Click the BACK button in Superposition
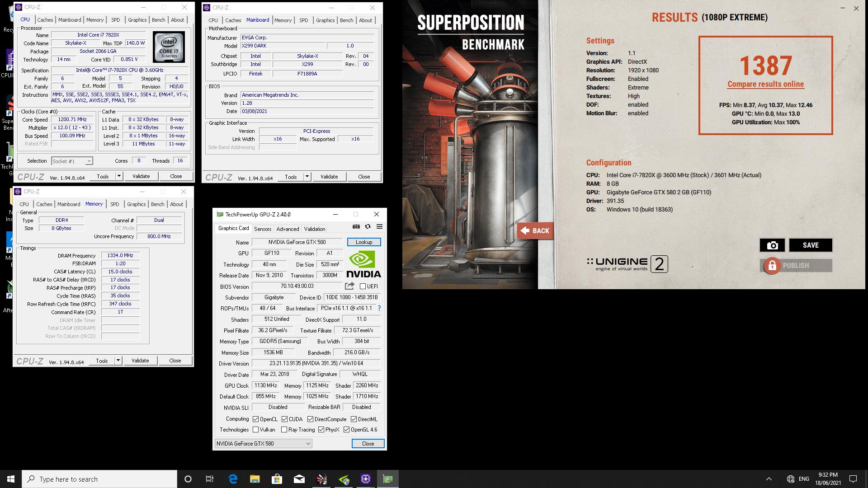 536,230
